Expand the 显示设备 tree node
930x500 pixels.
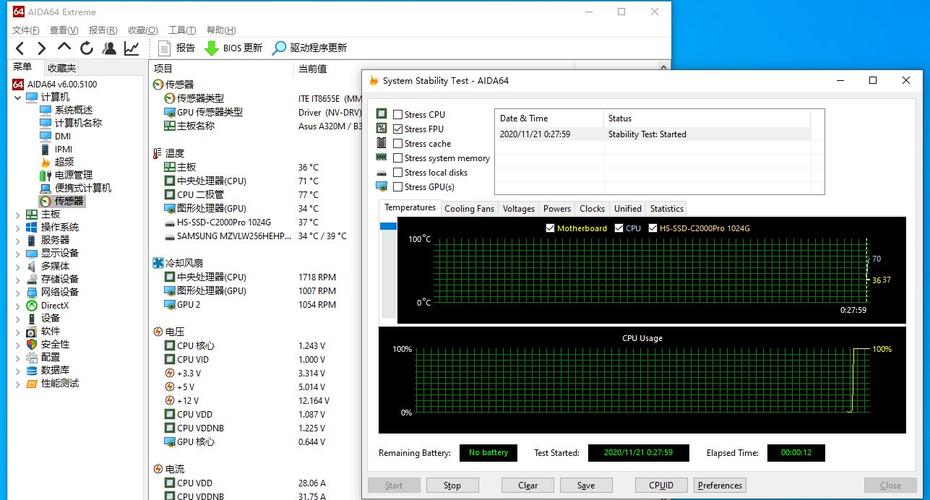coord(18,253)
